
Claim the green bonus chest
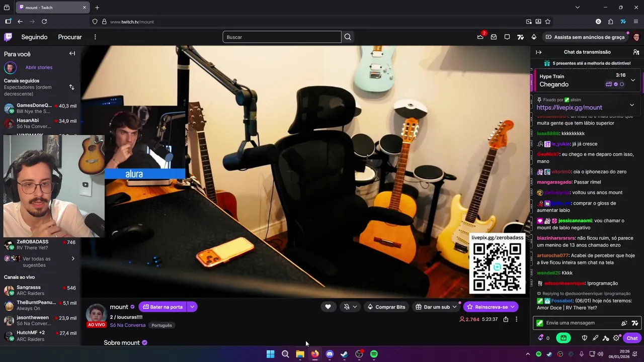(x=563, y=338)
